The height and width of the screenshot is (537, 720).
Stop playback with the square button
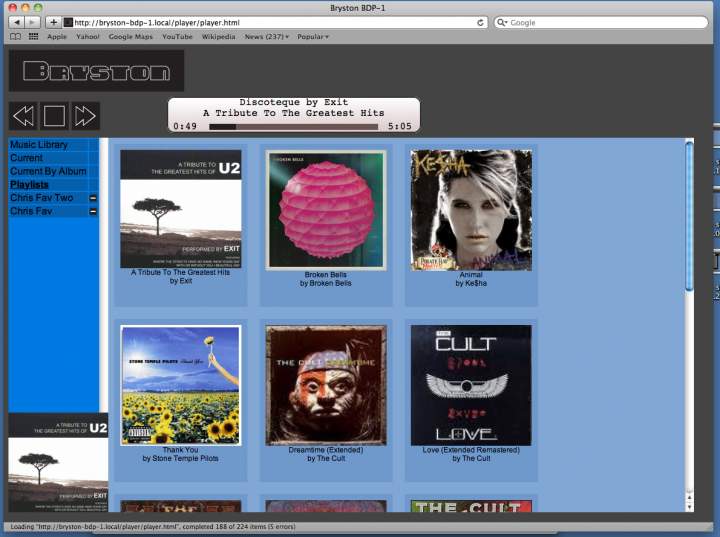point(54,116)
